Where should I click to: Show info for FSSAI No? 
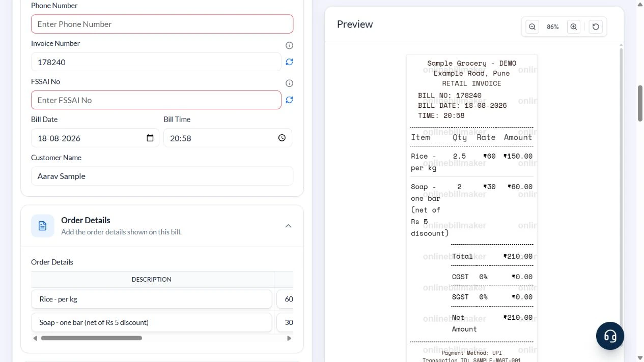pos(289,83)
